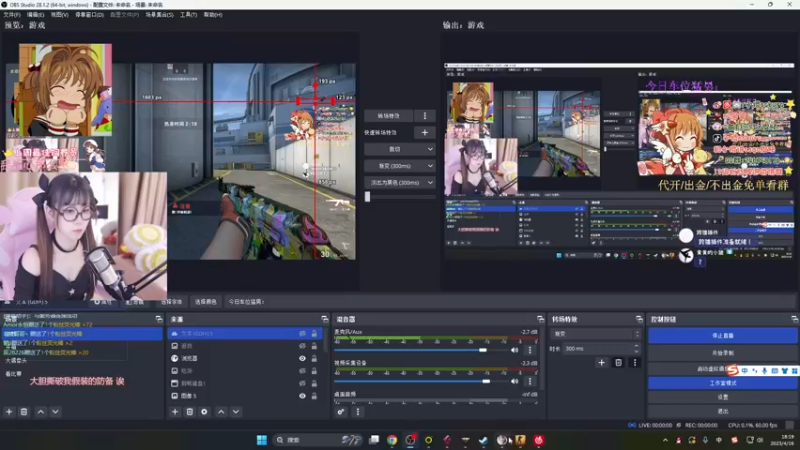This screenshot has height=450, width=800.
Task: Switch to OBS Studio taskbar icon
Action: pyautogui.click(x=410, y=440)
